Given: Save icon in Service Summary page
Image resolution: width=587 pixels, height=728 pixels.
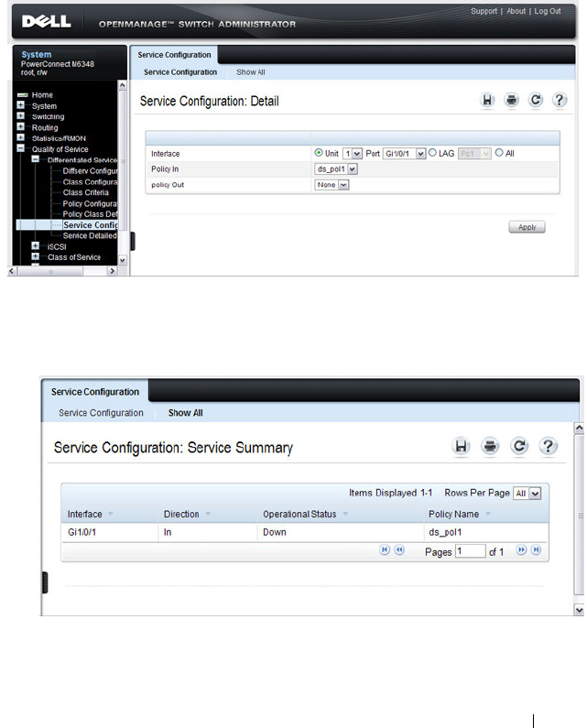Looking at the screenshot, I should (x=462, y=446).
